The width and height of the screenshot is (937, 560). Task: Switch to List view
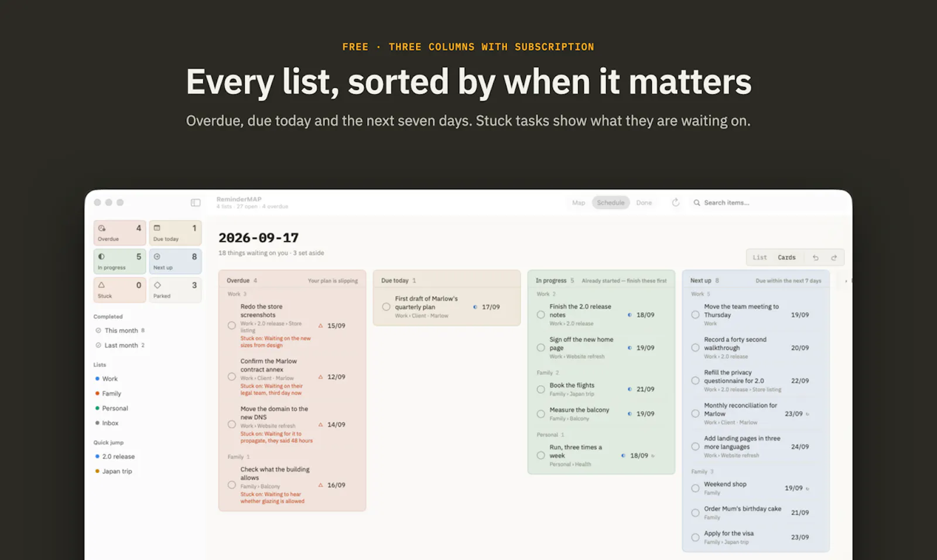click(760, 257)
